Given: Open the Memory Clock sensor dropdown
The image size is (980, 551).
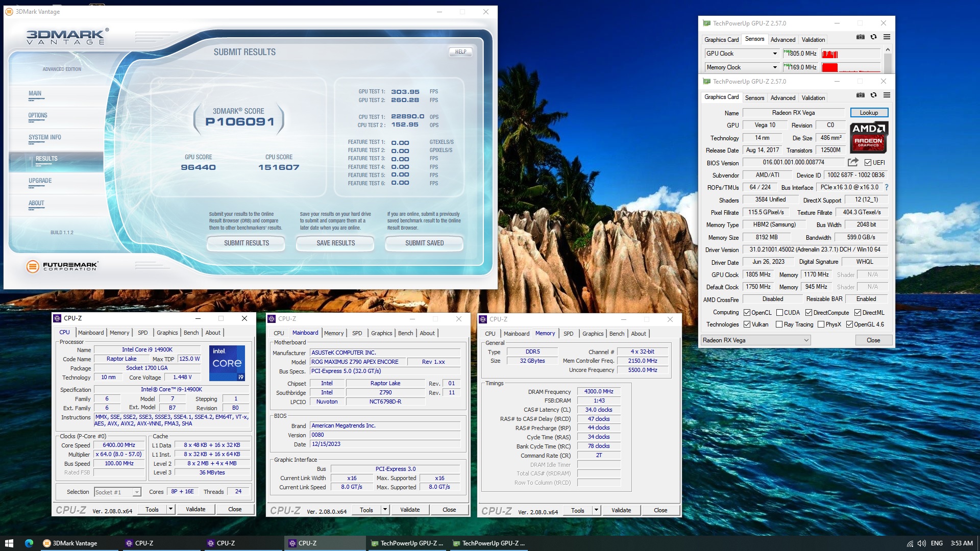Looking at the screenshot, I should tap(742, 67).
